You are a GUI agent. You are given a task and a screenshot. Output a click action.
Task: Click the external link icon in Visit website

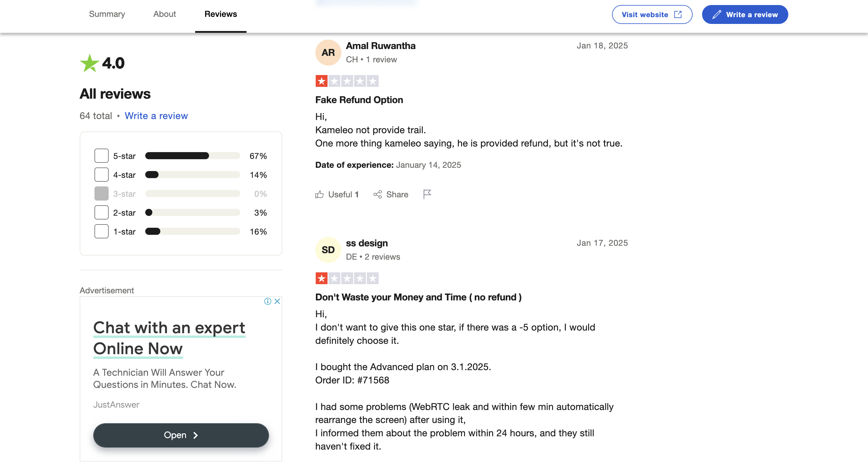tap(678, 14)
